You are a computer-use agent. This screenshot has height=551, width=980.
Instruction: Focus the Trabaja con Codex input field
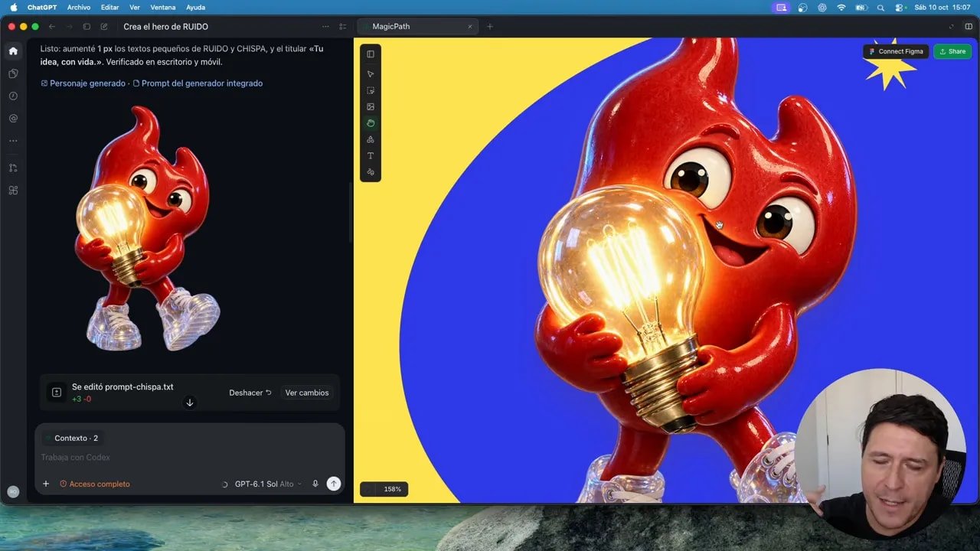coord(190,458)
